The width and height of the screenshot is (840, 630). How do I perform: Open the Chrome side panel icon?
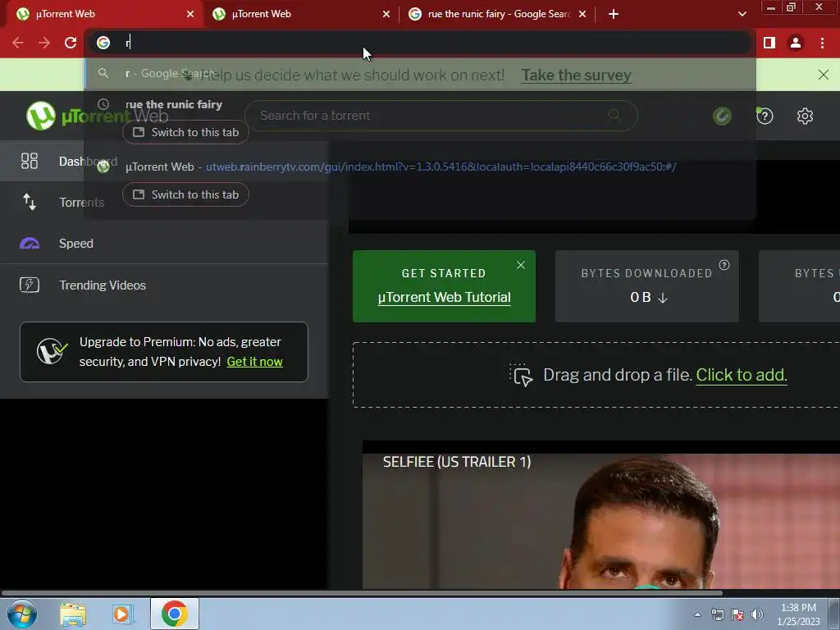pos(769,43)
